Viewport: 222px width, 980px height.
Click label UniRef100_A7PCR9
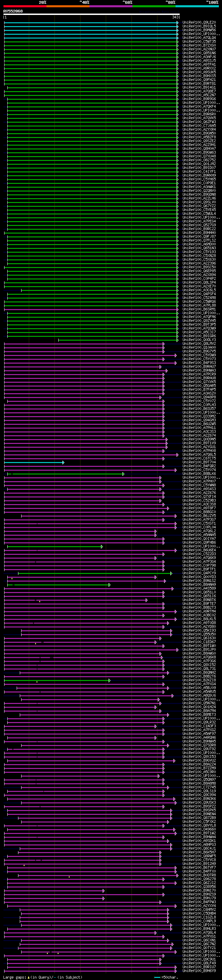pyautogui.click(x=199, y=374)
